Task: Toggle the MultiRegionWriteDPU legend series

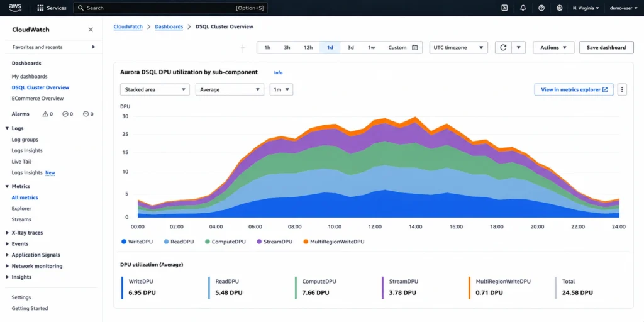Action: 333,241
